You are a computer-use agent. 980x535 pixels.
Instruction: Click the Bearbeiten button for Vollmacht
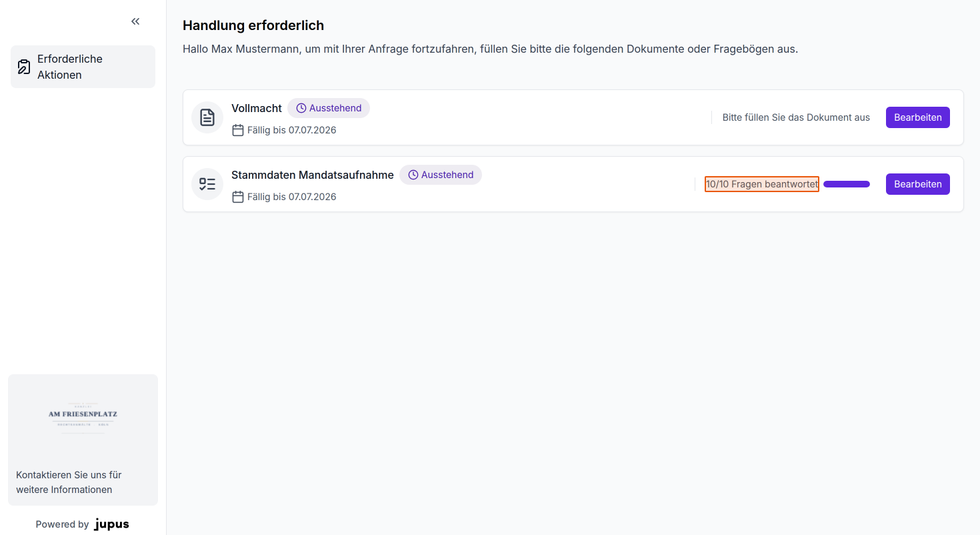(x=917, y=117)
